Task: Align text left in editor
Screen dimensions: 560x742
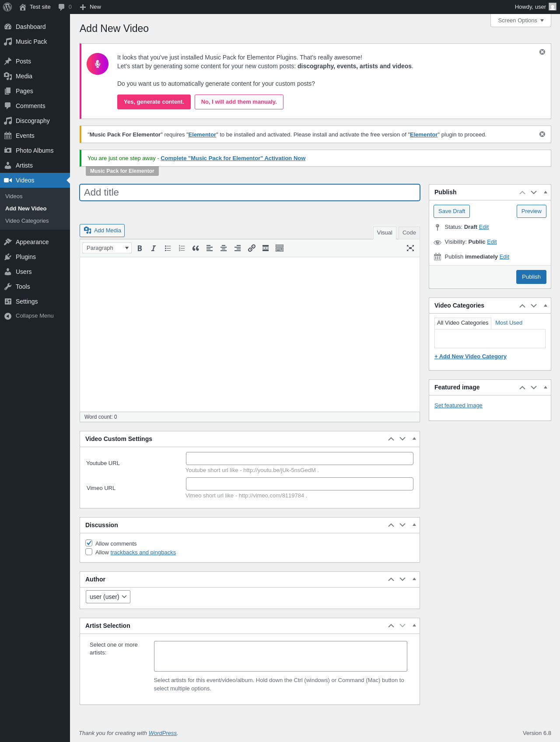Action: pyautogui.click(x=210, y=248)
